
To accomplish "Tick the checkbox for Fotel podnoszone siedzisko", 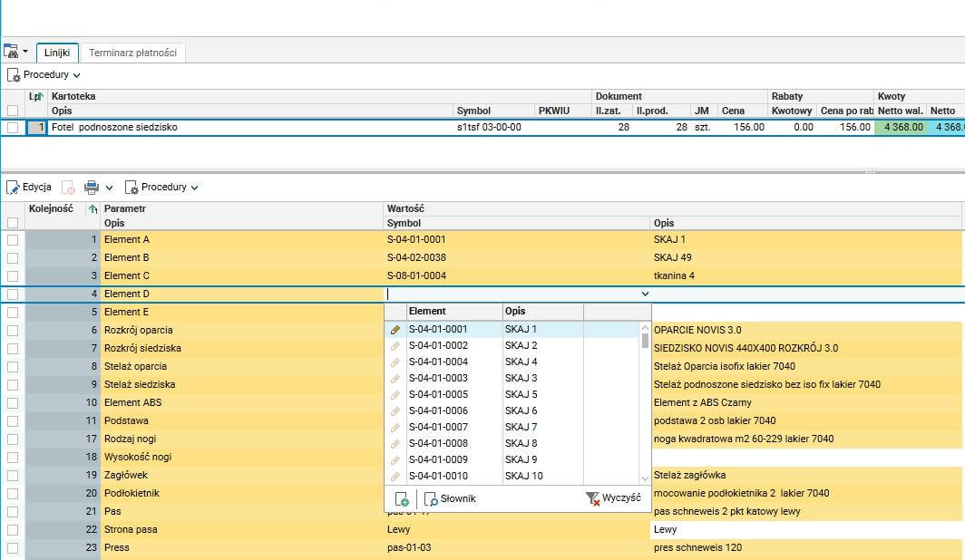I will tap(13, 128).
